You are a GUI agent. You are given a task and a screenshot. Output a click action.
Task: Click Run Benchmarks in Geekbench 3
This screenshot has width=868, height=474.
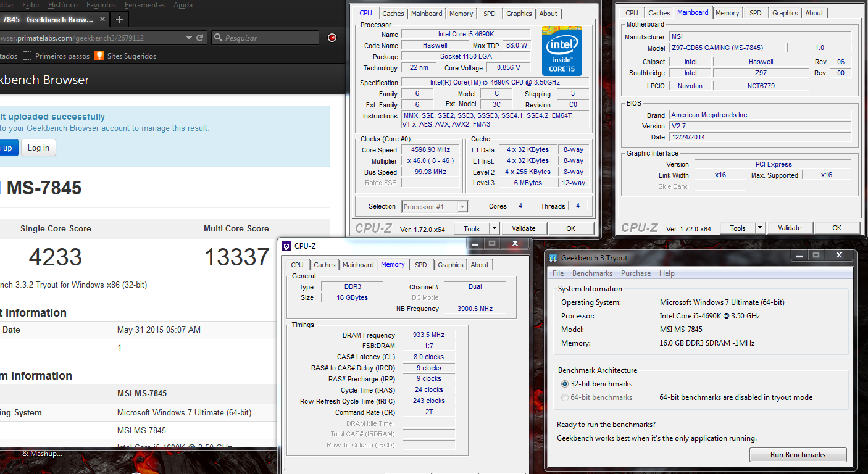pyautogui.click(x=798, y=455)
